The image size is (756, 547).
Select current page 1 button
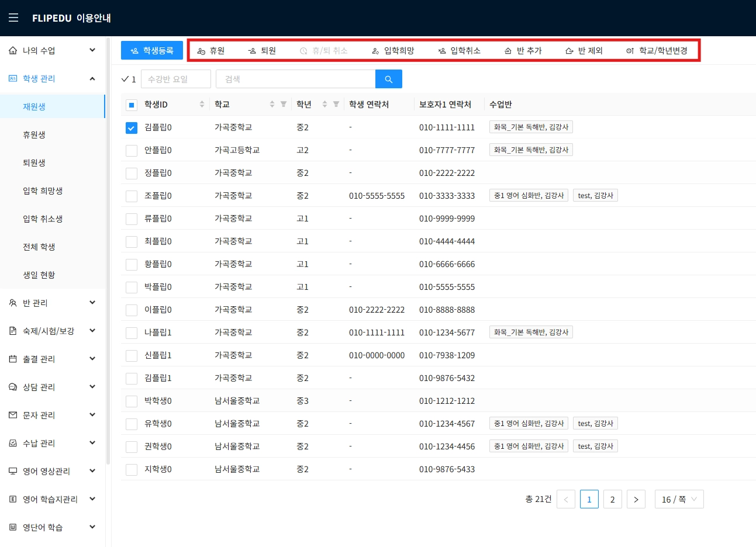coord(589,500)
